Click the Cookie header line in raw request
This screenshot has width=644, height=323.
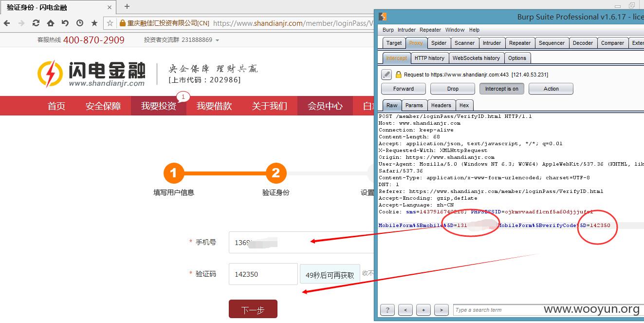pyautogui.click(x=486, y=212)
